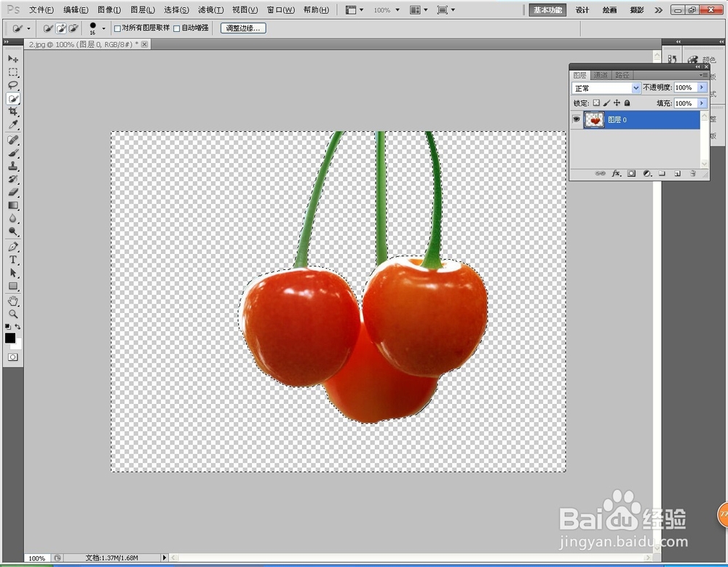Viewport: 728px width, 567px height.
Task: Open the screen mode dropdown
Action: (x=446, y=9)
